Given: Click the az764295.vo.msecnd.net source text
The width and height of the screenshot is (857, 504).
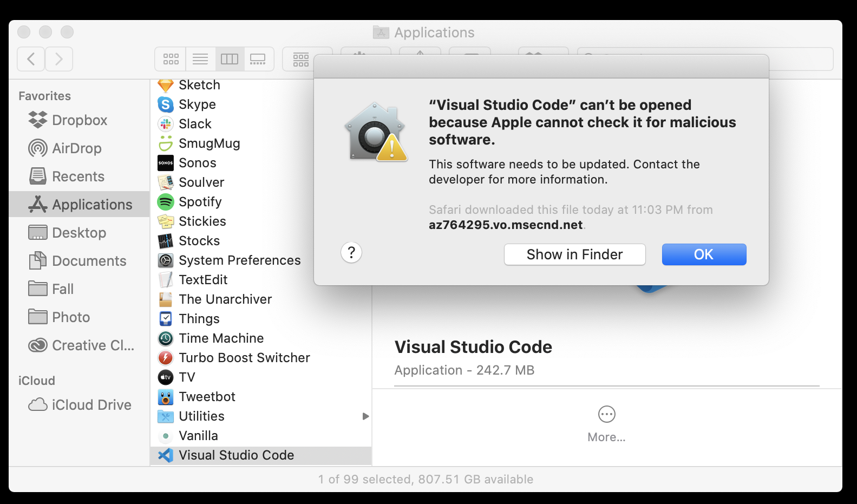Looking at the screenshot, I should coord(506,225).
